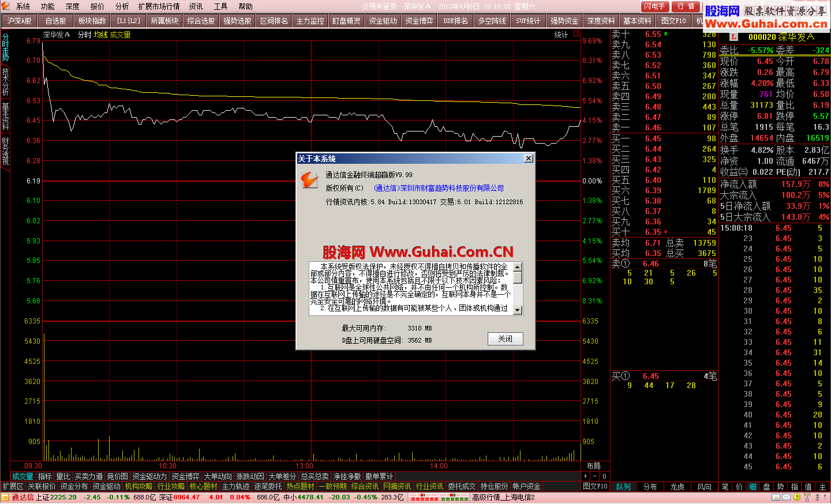Open the 扩展市场行情 menu
The height and width of the screenshot is (504, 831).
pos(159,6)
